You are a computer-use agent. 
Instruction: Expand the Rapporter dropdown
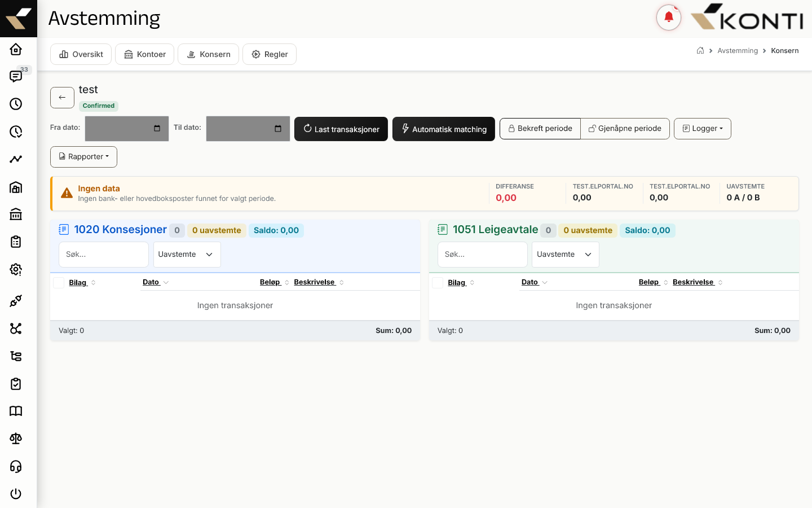(83, 157)
